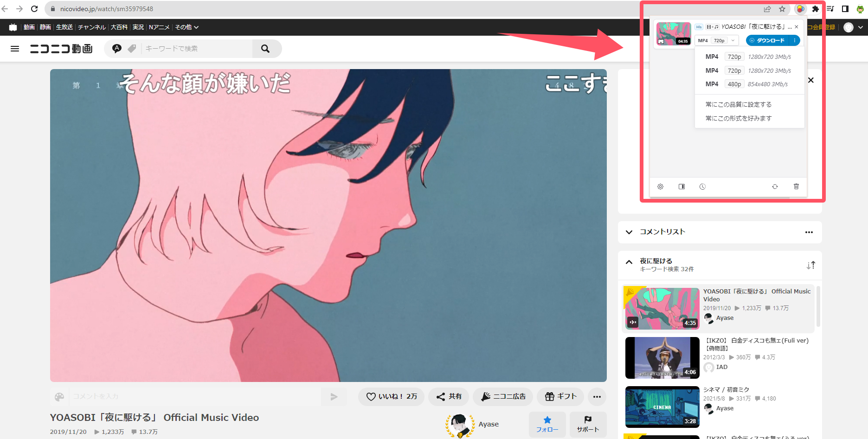The image size is (868, 439).
Task: Enable 常にこの品質に設定する option
Action: [739, 104]
